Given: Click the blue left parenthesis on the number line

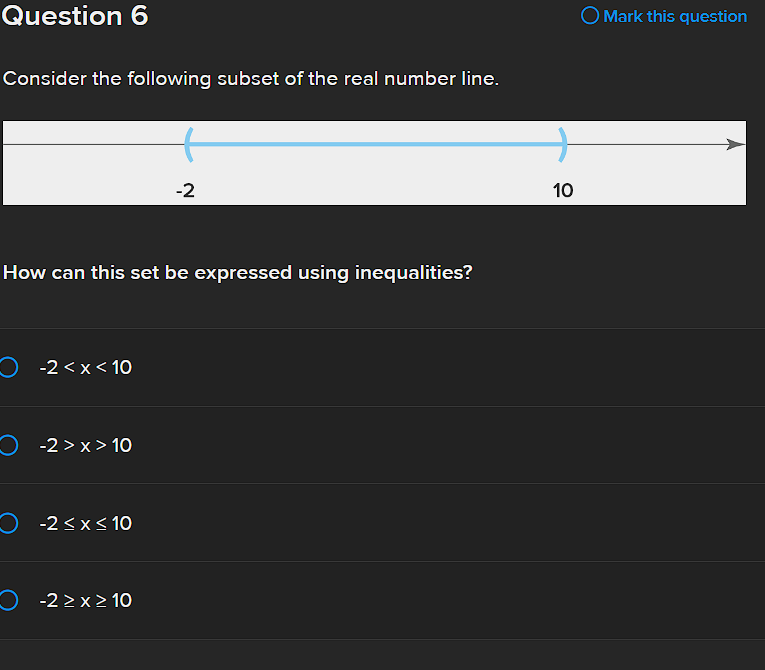Looking at the screenshot, I should (x=187, y=144).
